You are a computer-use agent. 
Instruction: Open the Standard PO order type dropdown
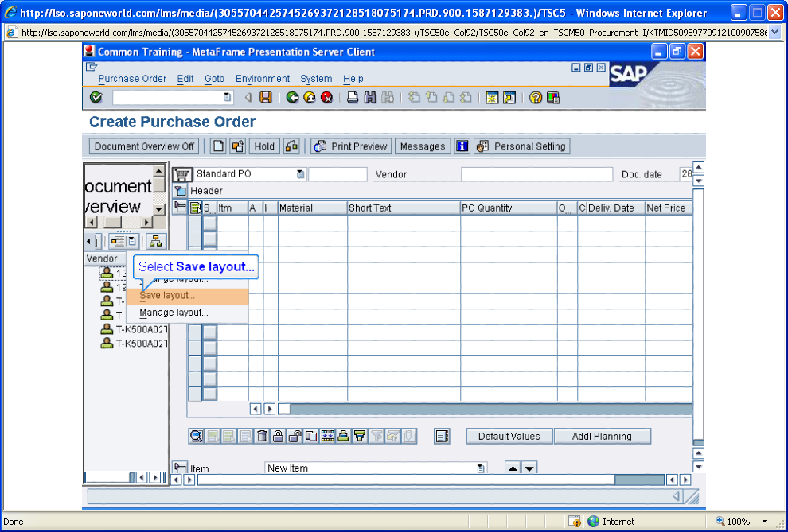pyautogui.click(x=300, y=174)
